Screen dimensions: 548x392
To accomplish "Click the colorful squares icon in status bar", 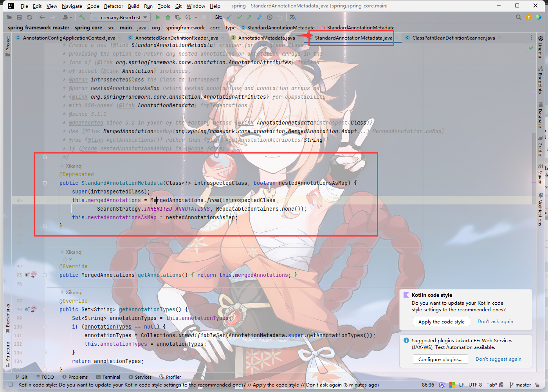I will [452, 385].
